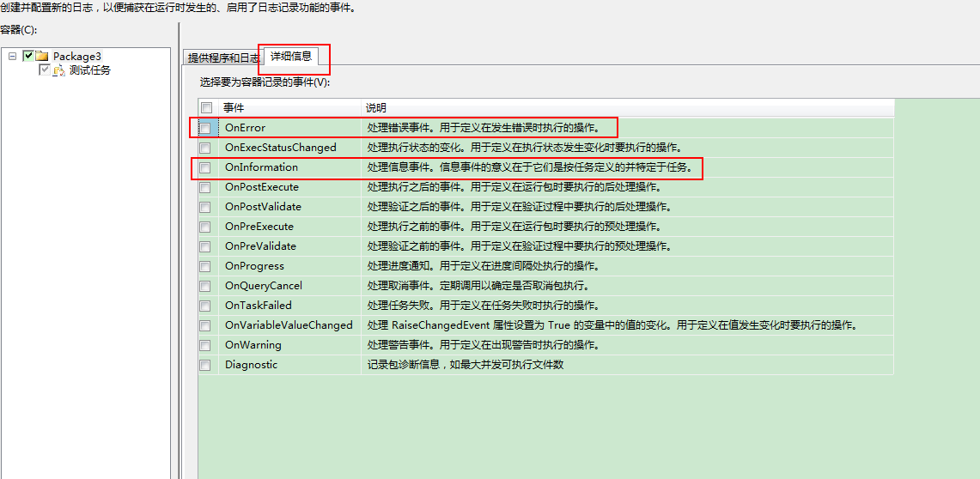Select the OnError event name
This screenshot has width=980, height=479.
245,128
